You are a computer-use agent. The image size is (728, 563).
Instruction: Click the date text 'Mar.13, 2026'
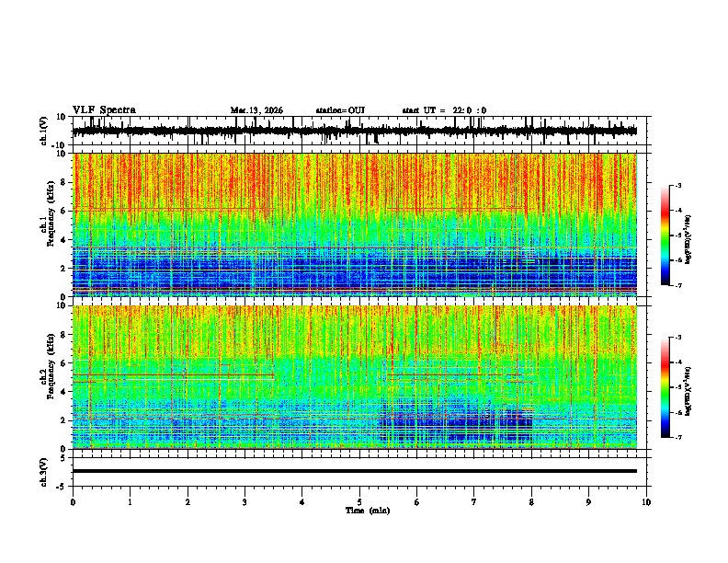[256, 110]
